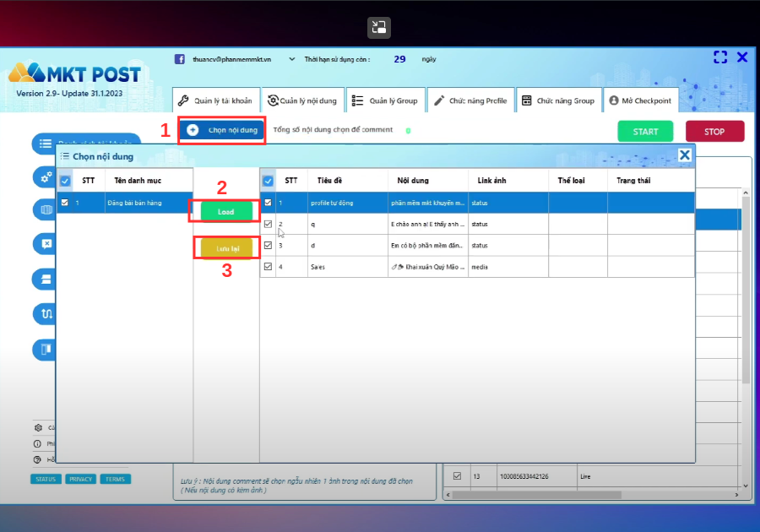
Task: Click the green START button
Action: [x=645, y=131]
